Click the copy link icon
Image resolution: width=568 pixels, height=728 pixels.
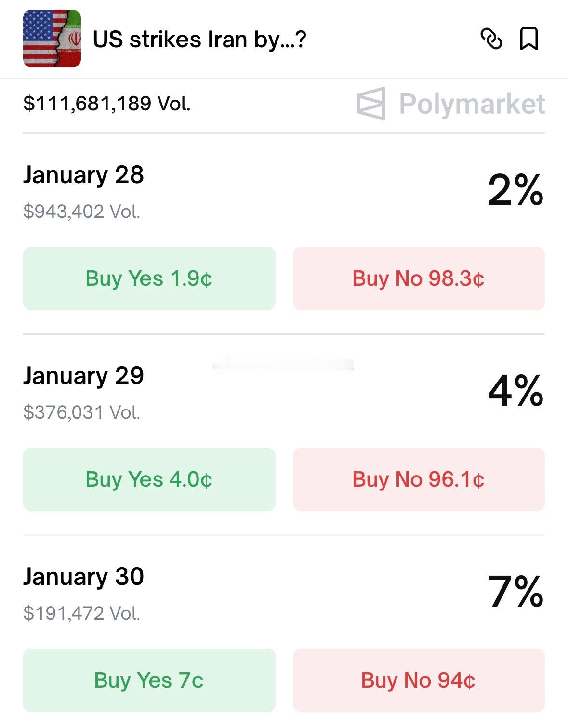point(491,39)
